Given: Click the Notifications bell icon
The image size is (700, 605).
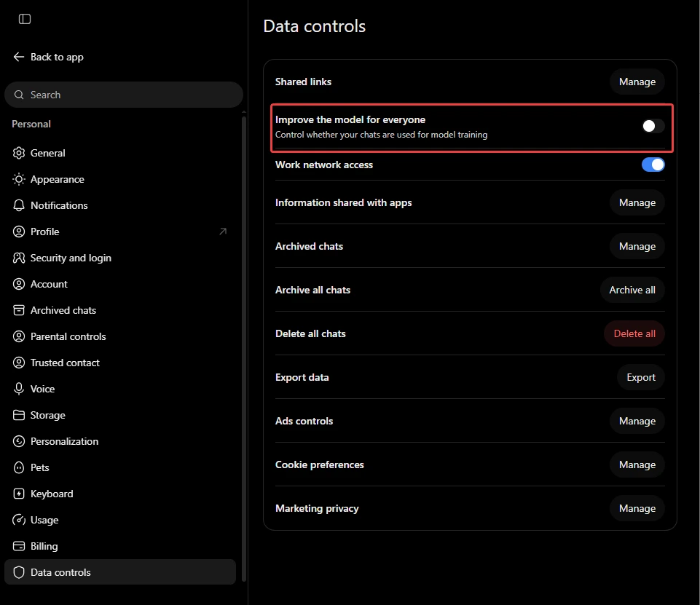Looking at the screenshot, I should click(x=19, y=205).
